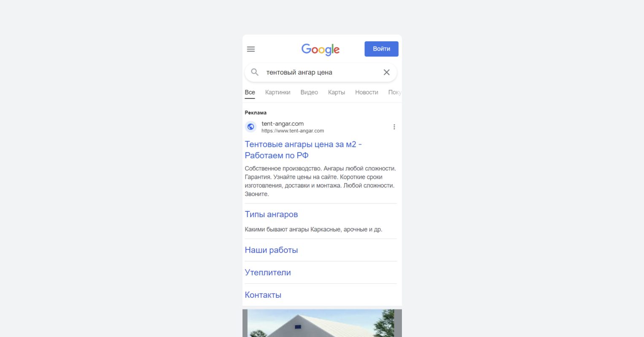Follow the Типы ангаров sitelink

pyautogui.click(x=271, y=214)
